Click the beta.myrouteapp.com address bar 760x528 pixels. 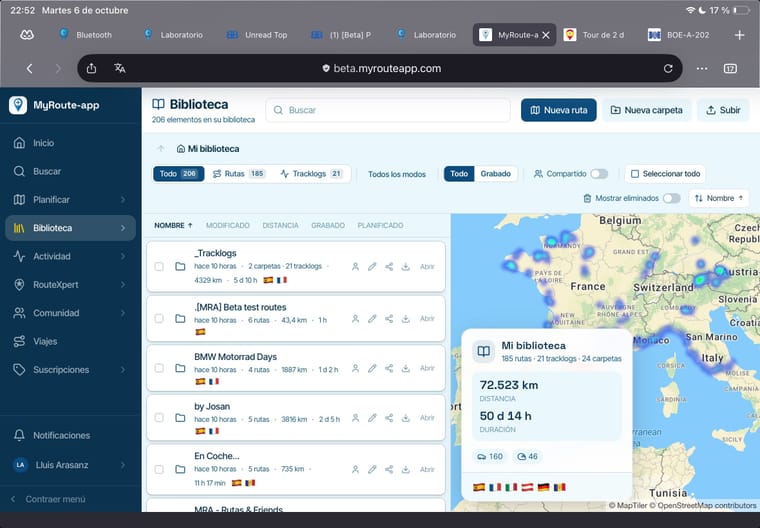point(382,68)
